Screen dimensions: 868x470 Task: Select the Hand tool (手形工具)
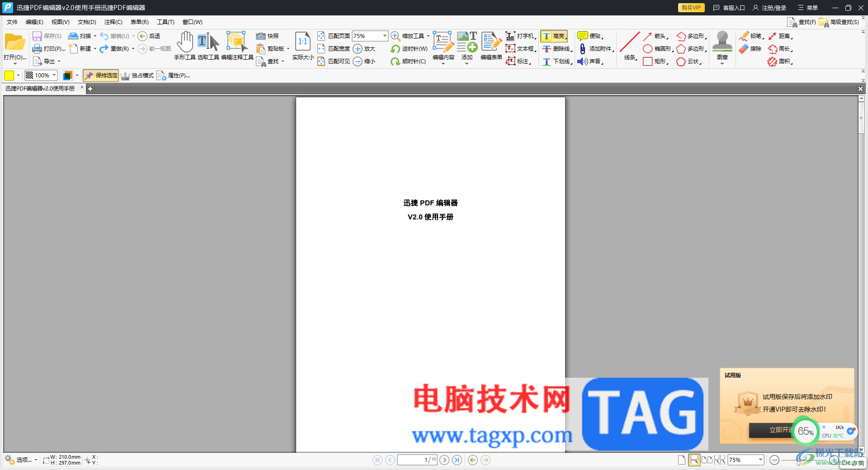click(184, 46)
